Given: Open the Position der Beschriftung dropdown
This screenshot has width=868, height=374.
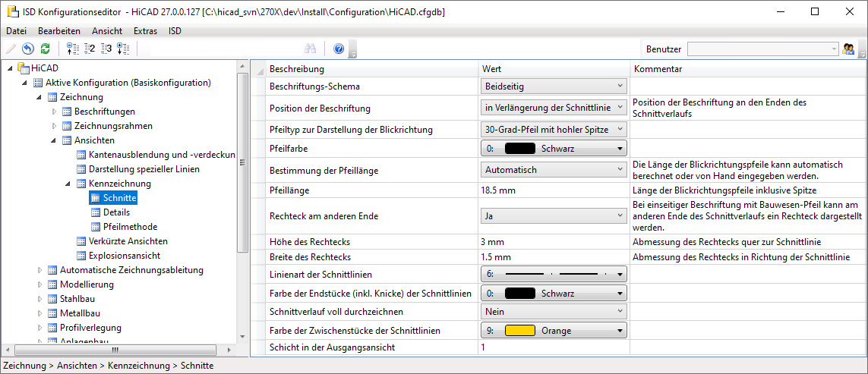Looking at the screenshot, I should click(x=554, y=108).
